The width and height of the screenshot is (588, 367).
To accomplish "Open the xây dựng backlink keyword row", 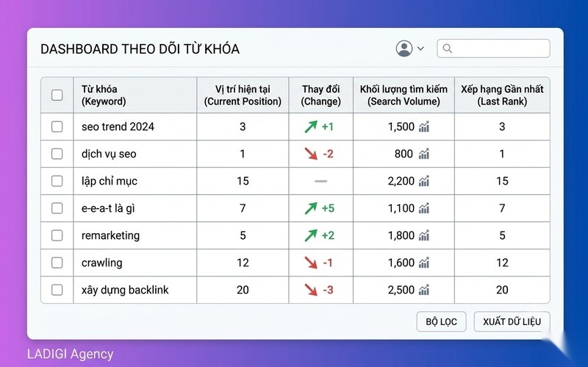I will click(295, 290).
